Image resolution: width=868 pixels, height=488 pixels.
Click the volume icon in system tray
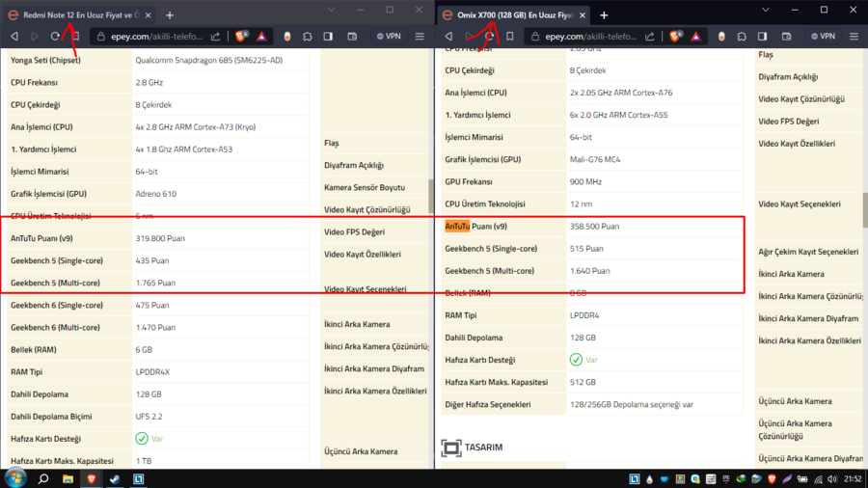(x=832, y=479)
